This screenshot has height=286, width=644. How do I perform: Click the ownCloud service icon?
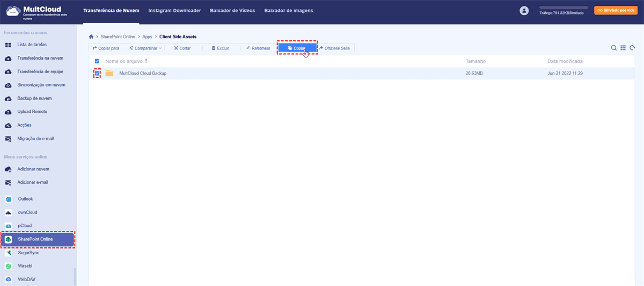(9, 212)
